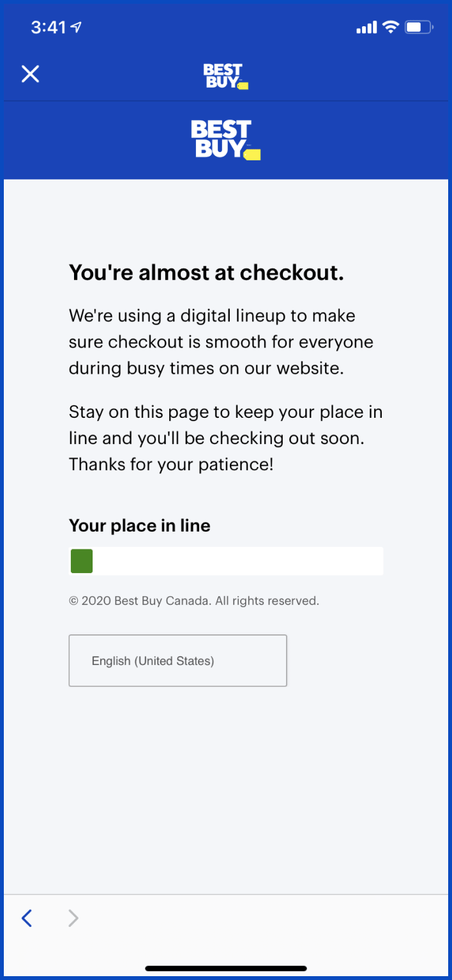Image resolution: width=452 pixels, height=980 pixels.
Task: Tap the Wi-Fi status icon
Action: pyautogui.click(x=389, y=27)
